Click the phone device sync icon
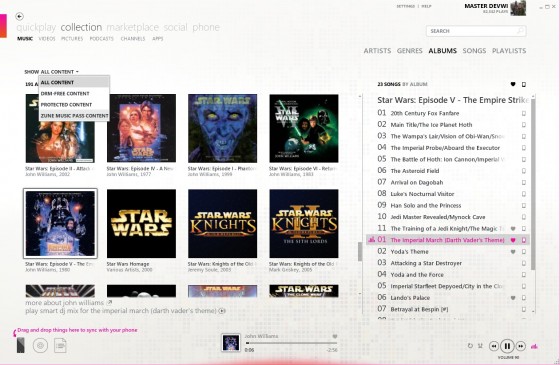Image resolution: width=560 pixels, height=365 pixels. [21, 345]
